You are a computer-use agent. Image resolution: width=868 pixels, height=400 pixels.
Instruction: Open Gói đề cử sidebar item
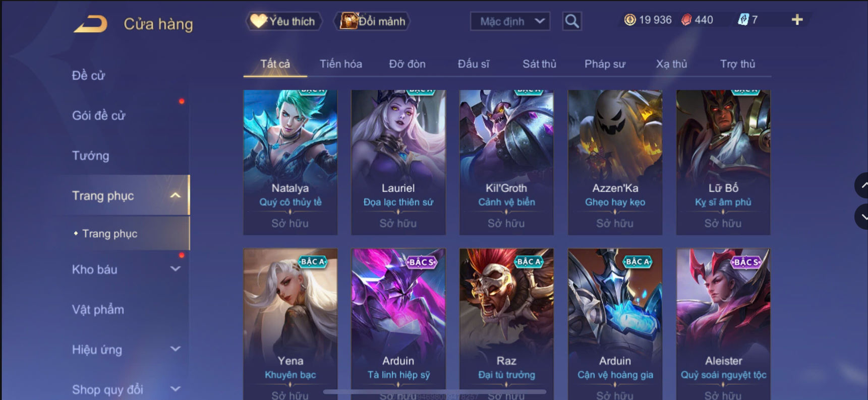point(98,115)
